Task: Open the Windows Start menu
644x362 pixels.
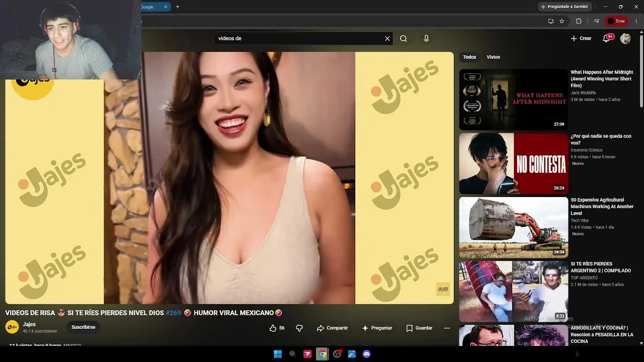Action: (278, 354)
